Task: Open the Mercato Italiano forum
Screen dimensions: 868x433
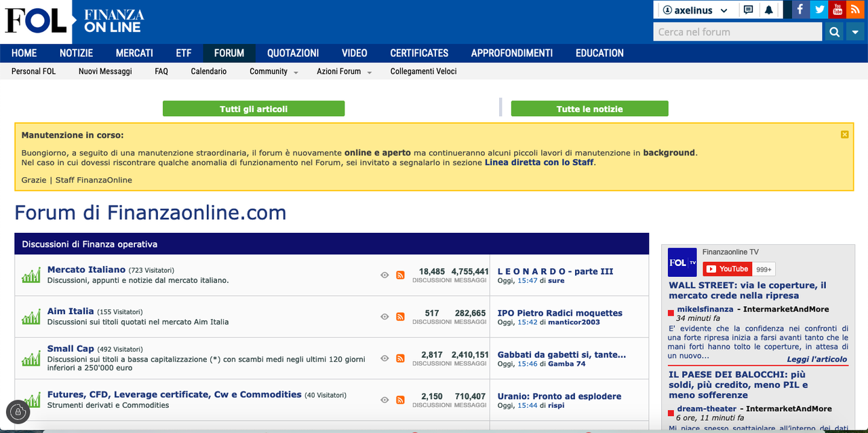Action: (86, 269)
